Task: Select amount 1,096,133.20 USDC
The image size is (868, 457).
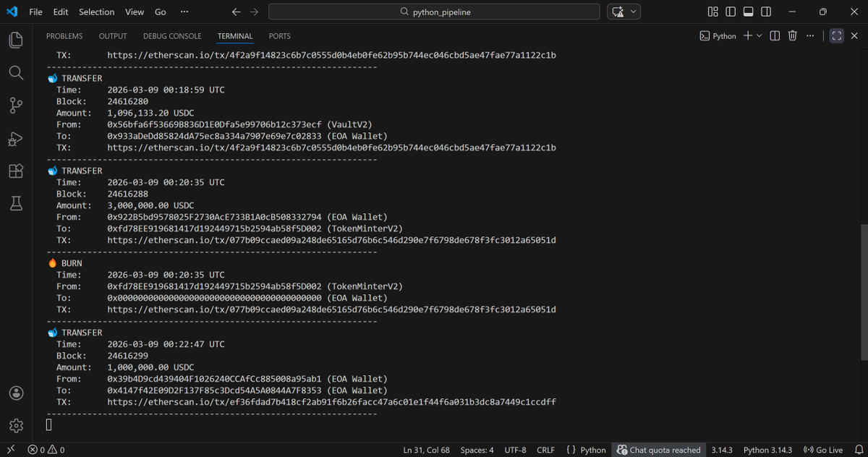Action: pyautogui.click(x=150, y=113)
